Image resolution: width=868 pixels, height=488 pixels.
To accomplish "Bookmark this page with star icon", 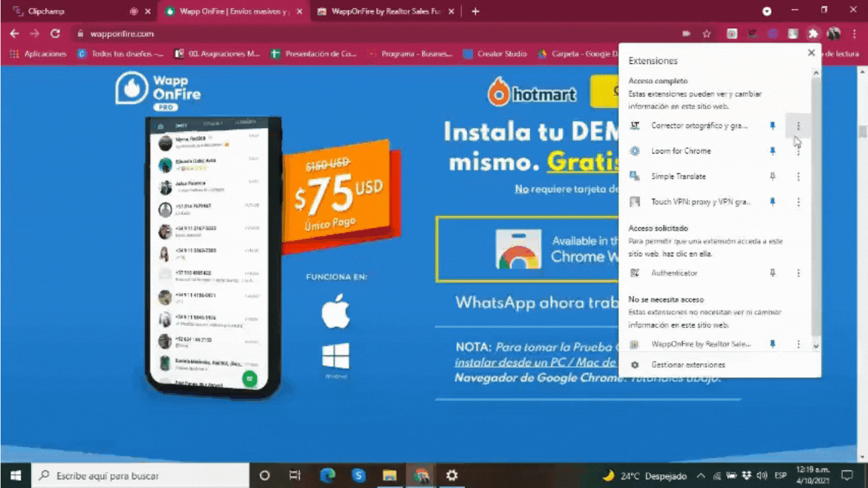I will 706,34.
